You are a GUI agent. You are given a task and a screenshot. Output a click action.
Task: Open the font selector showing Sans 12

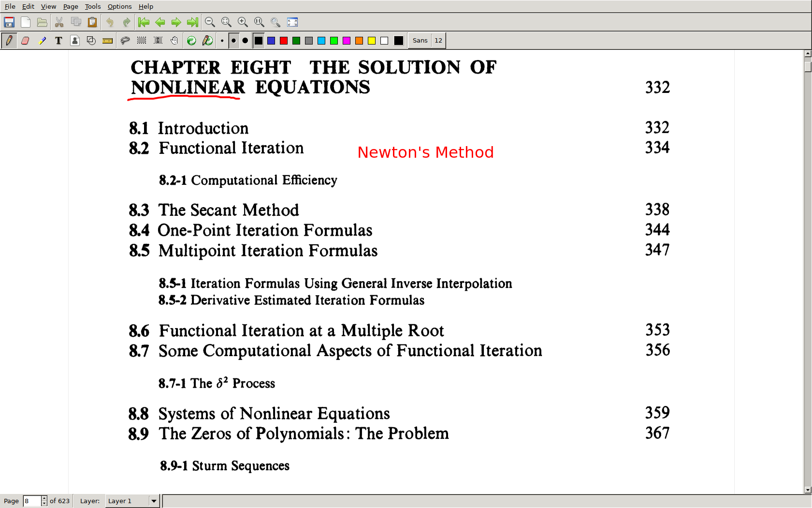coord(427,41)
